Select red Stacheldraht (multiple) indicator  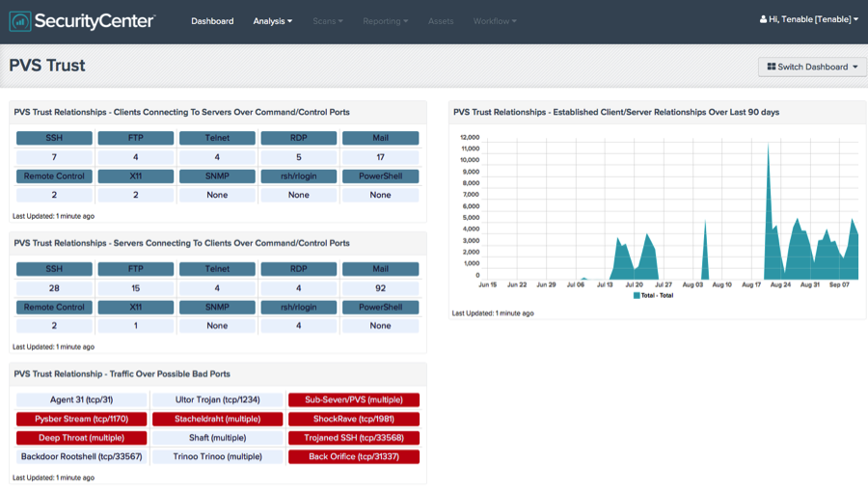218,419
